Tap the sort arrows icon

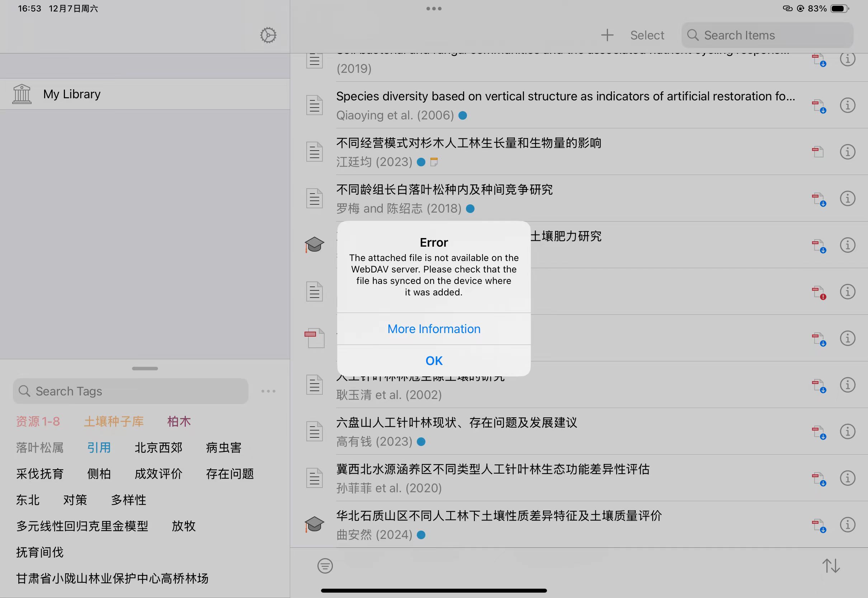coord(831,566)
